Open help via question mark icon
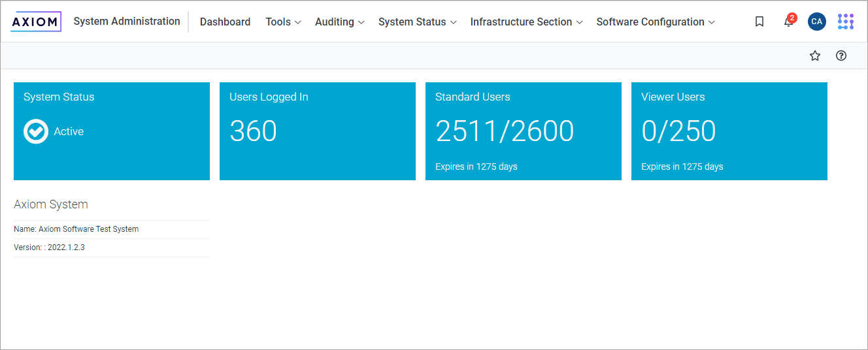The height and width of the screenshot is (350, 868). (x=841, y=56)
